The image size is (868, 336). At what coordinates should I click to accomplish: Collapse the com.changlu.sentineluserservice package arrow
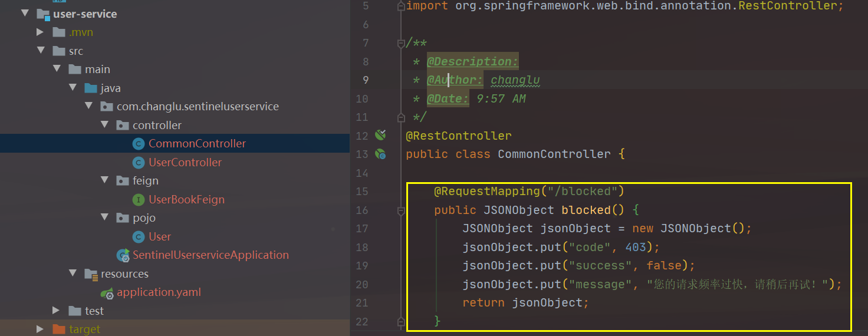click(88, 106)
